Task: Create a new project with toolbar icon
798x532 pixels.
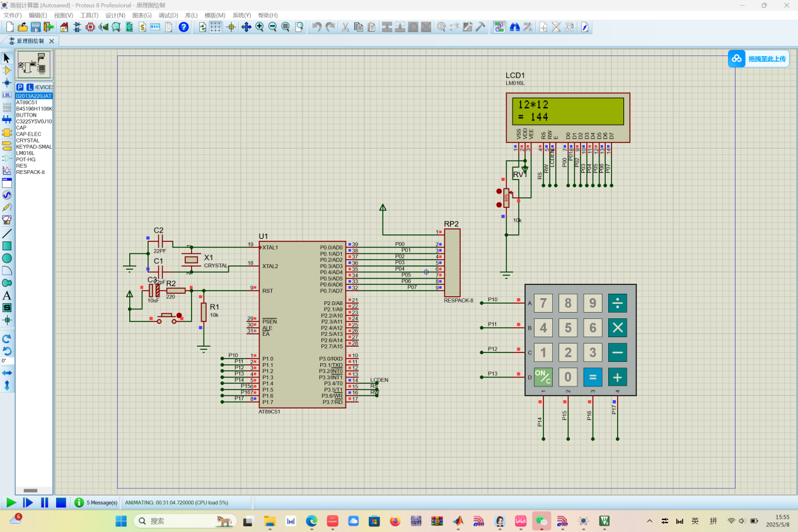Action: (x=9, y=27)
